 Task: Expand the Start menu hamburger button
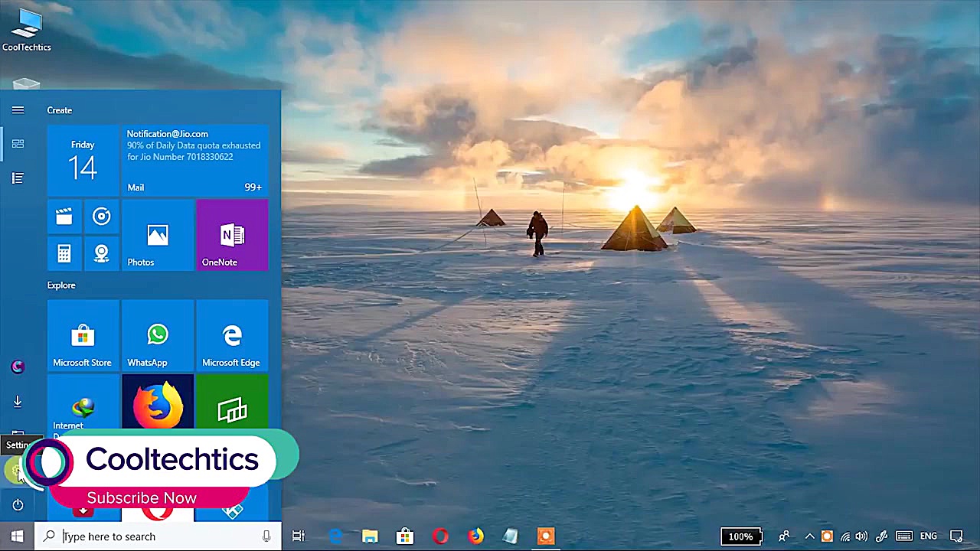point(18,110)
